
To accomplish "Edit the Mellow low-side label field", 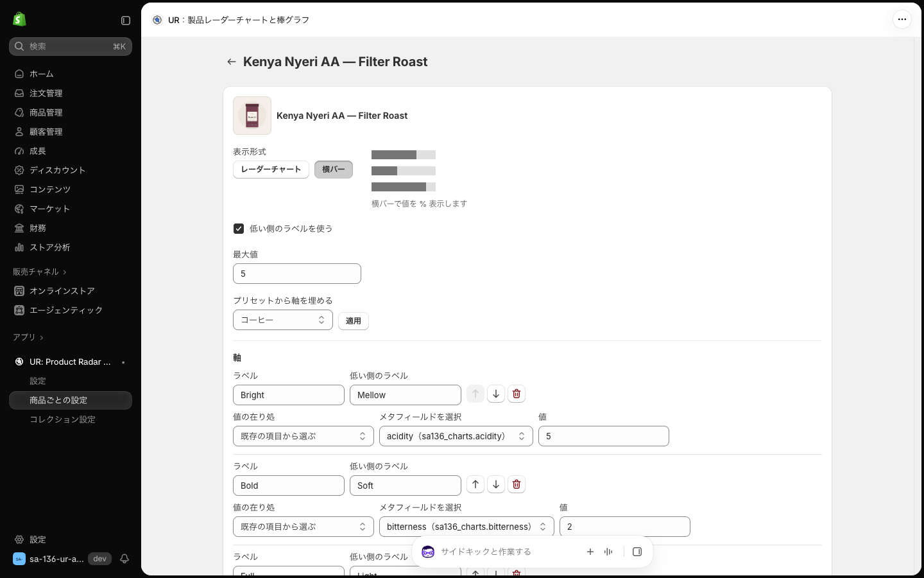I will click(406, 395).
